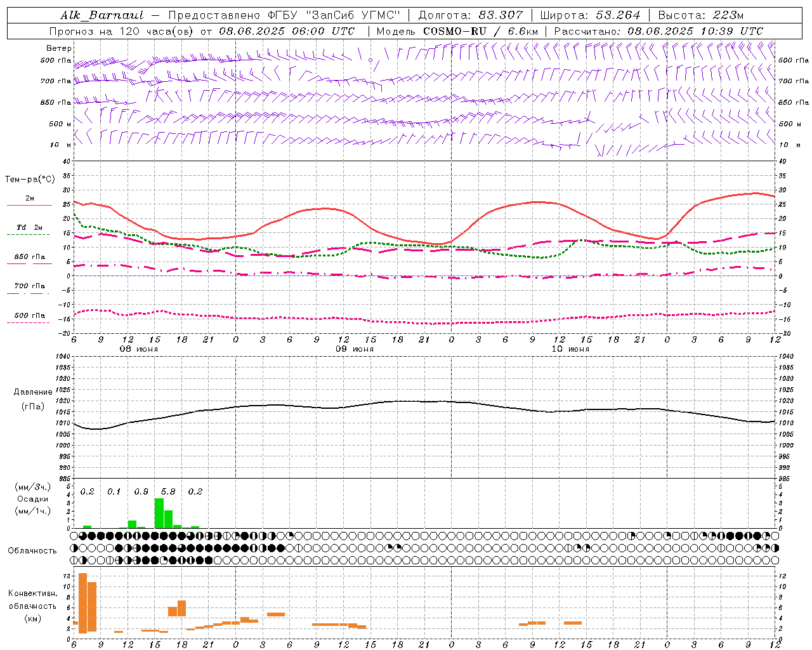Click the 'Td 2м' dew point legend entry
This screenshot has width=812, height=650.
(30, 227)
